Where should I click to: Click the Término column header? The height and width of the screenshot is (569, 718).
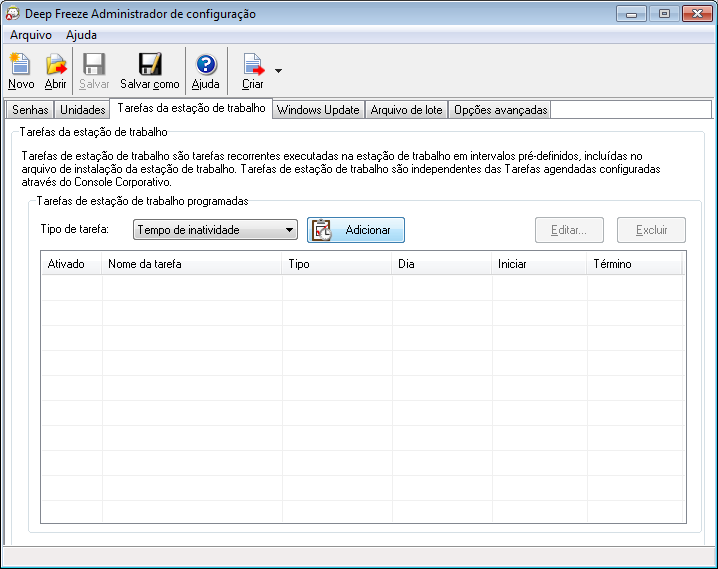point(635,264)
